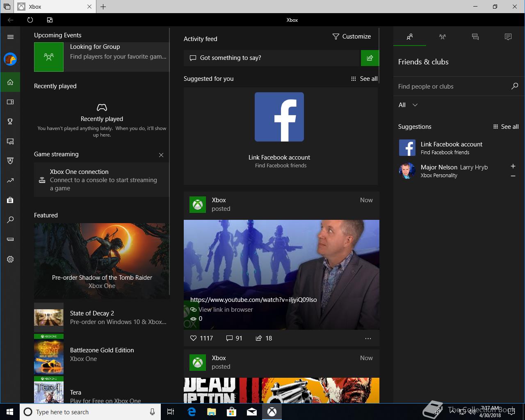Open Looking for Group event
The width and height of the screenshot is (525, 420).
[x=101, y=57]
